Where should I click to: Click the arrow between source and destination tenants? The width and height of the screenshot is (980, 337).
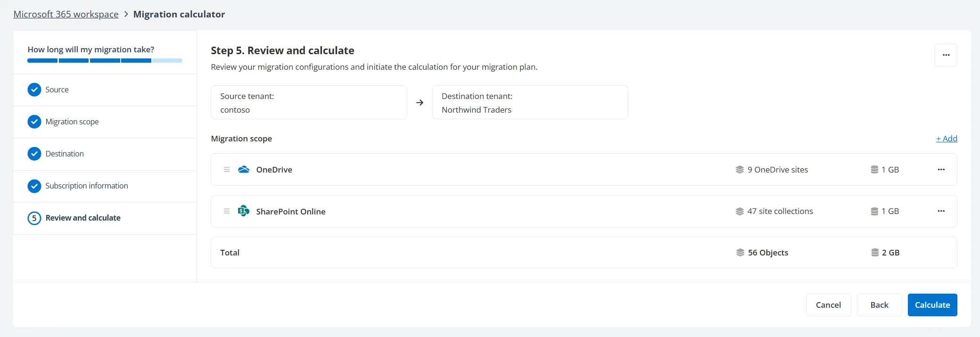click(x=420, y=102)
